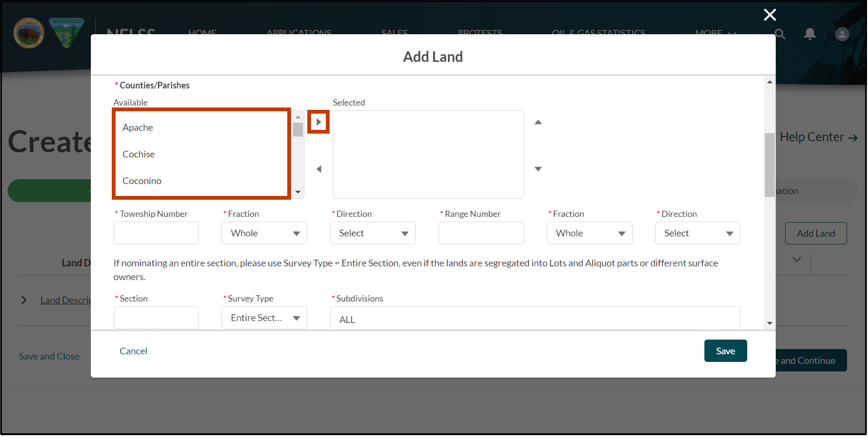Image resolution: width=868 pixels, height=438 pixels.
Task: Click the left arrow to remove selected county
Action: pos(319,169)
